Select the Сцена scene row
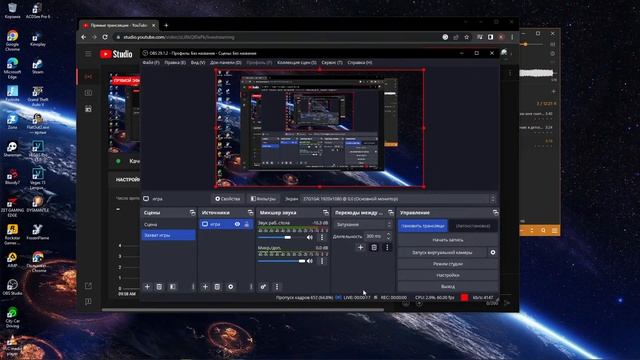 click(x=168, y=224)
